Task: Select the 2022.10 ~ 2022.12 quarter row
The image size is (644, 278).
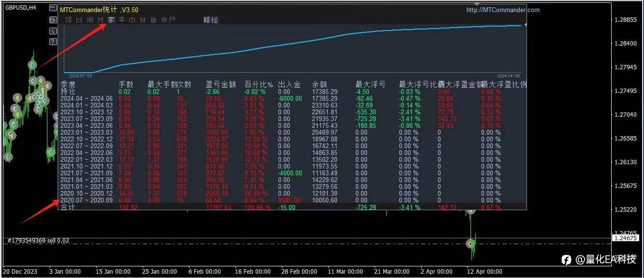Action: click(292, 139)
